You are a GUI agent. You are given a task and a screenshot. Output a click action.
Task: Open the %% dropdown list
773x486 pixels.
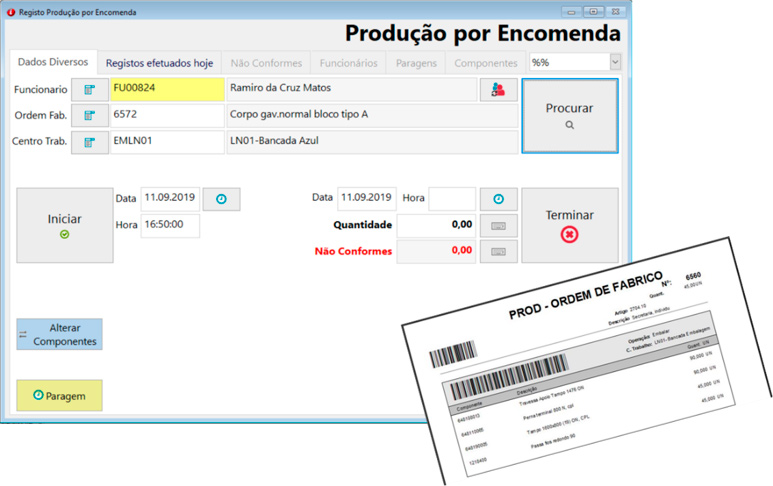tap(613, 62)
